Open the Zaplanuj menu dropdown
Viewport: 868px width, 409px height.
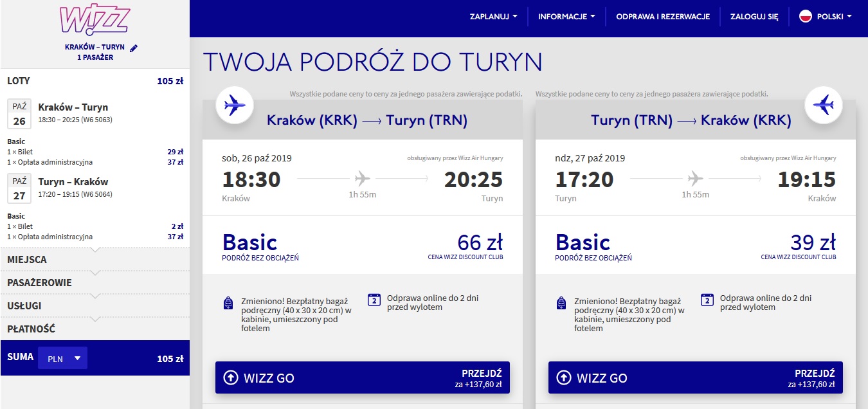pos(494,17)
